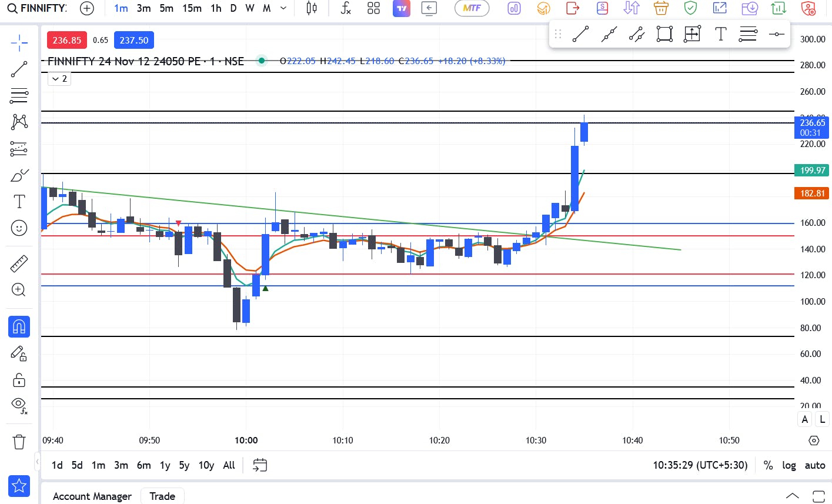Toggle auto scale mode
The width and height of the screenshot is (832, 504).
coord(815,465)
